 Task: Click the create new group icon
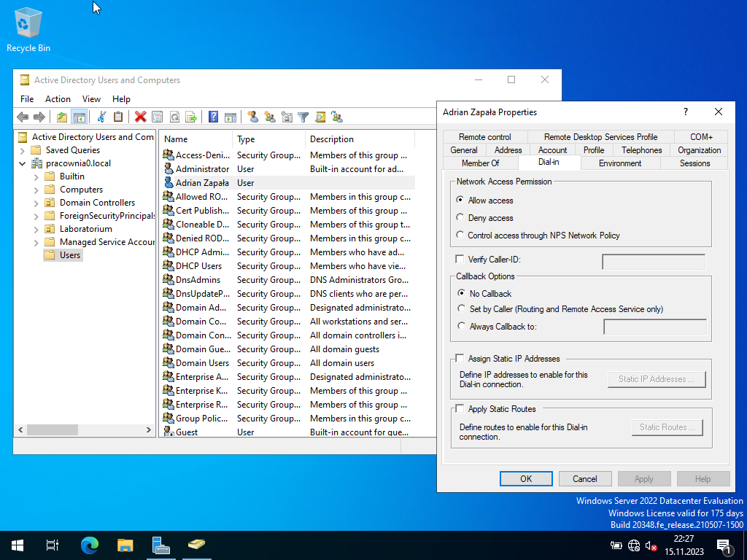click(x=270, y=117)
